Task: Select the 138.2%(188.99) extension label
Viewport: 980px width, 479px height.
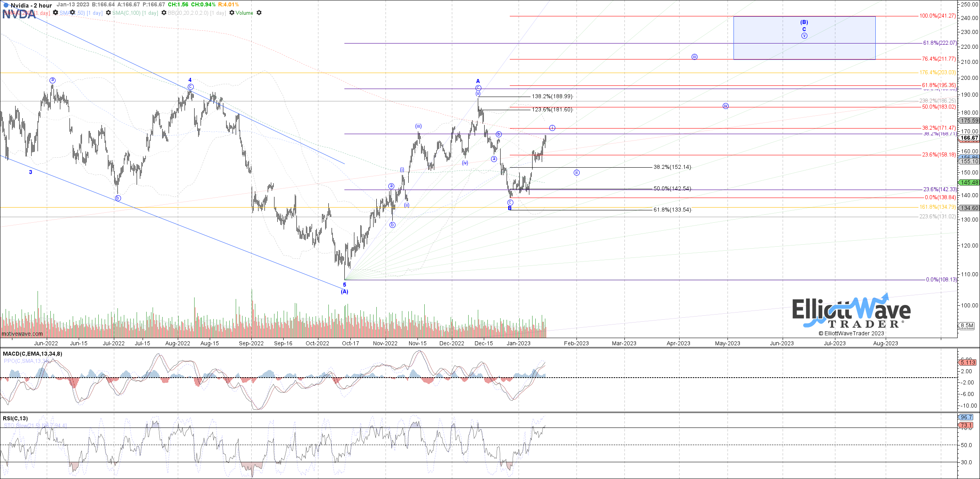Action: (x=553, y=97)
